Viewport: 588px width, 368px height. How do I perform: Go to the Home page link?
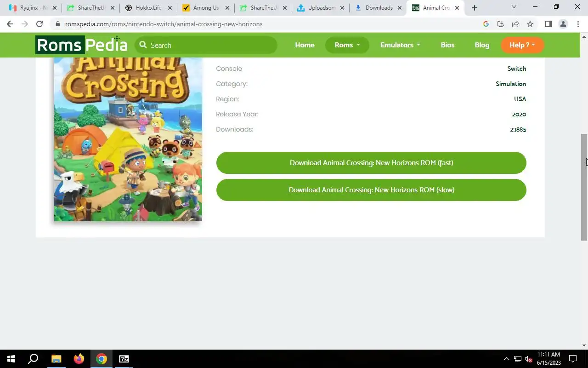[x=305, y=45]
